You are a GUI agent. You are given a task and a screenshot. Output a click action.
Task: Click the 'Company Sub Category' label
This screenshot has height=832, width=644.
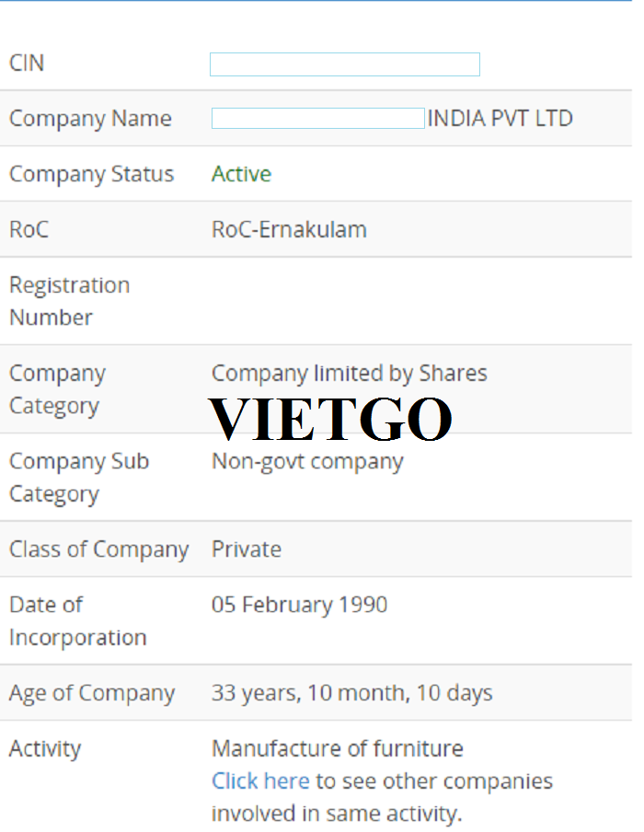[x=79, y=478]
